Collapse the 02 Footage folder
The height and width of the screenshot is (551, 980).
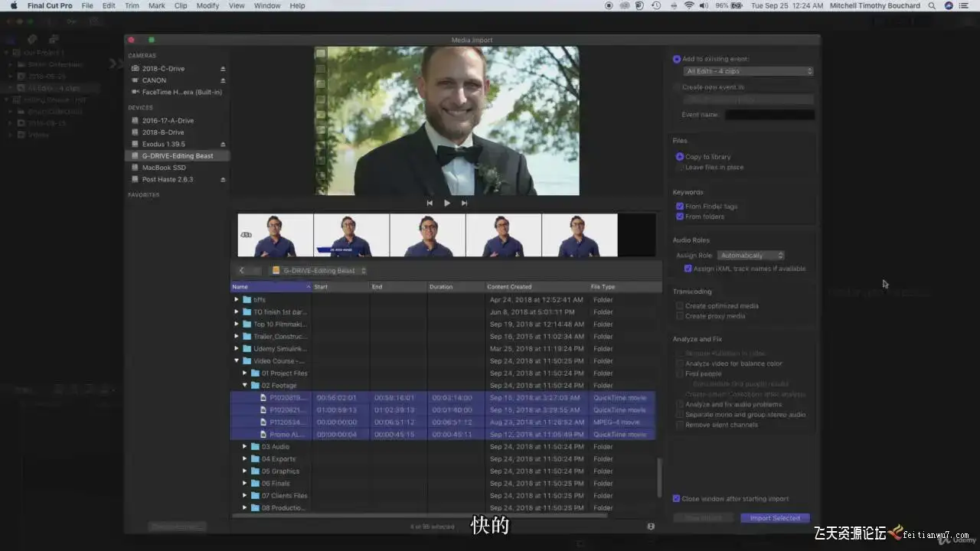[245, 385]
